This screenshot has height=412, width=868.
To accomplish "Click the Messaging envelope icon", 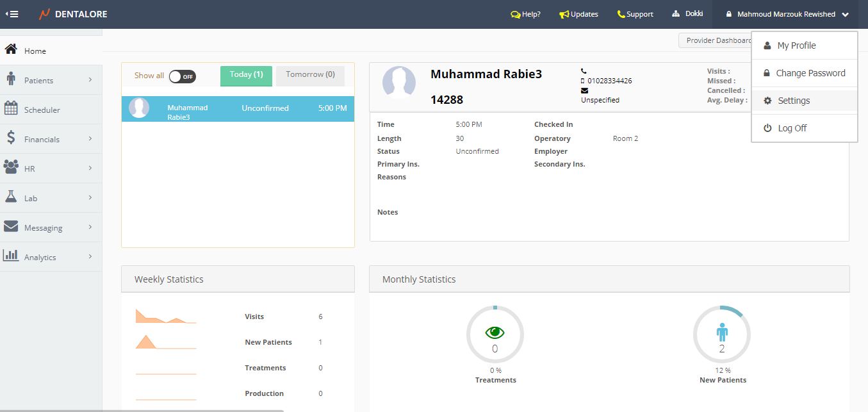I will (11, 227).
